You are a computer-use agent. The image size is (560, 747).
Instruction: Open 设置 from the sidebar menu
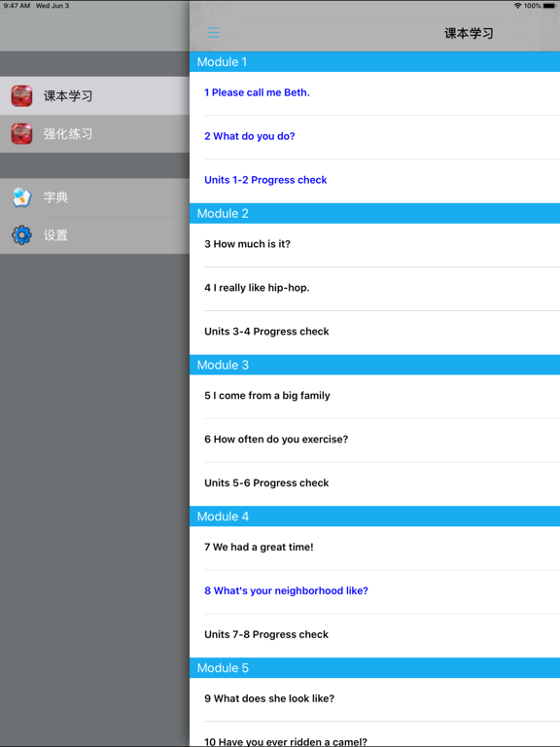pyautogui.click(x=94, y=234)
